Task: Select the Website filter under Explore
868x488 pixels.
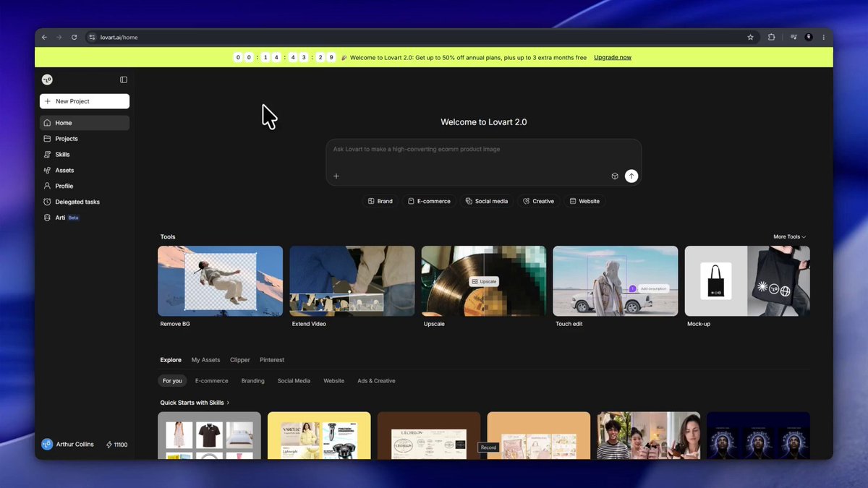Action: 334,381
